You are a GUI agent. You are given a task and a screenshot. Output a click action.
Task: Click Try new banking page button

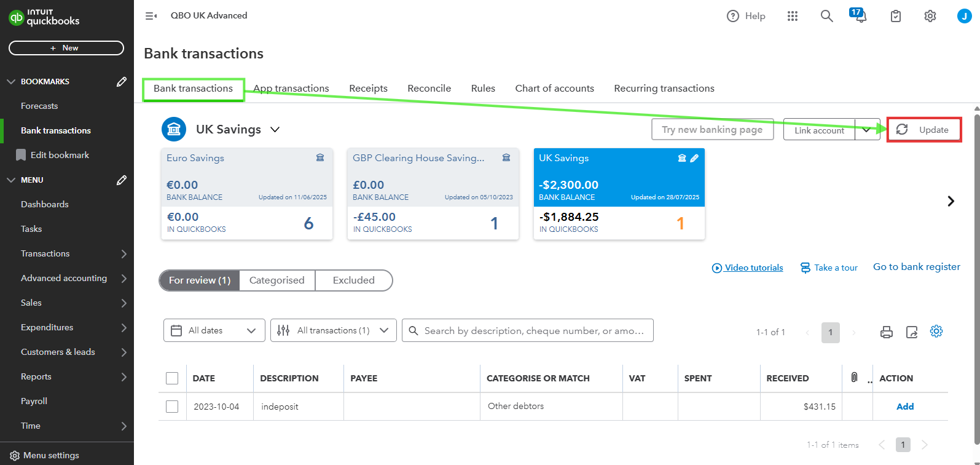tap(712, 130)
